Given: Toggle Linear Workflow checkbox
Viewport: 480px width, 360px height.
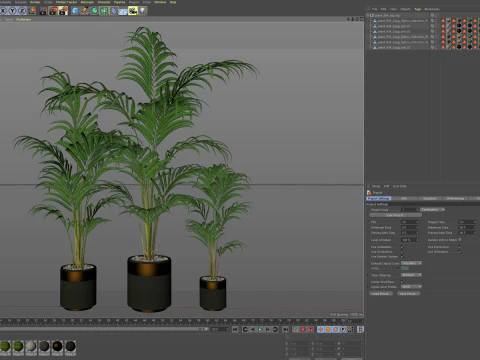Looking at the screenshot, I should [402, 282].
